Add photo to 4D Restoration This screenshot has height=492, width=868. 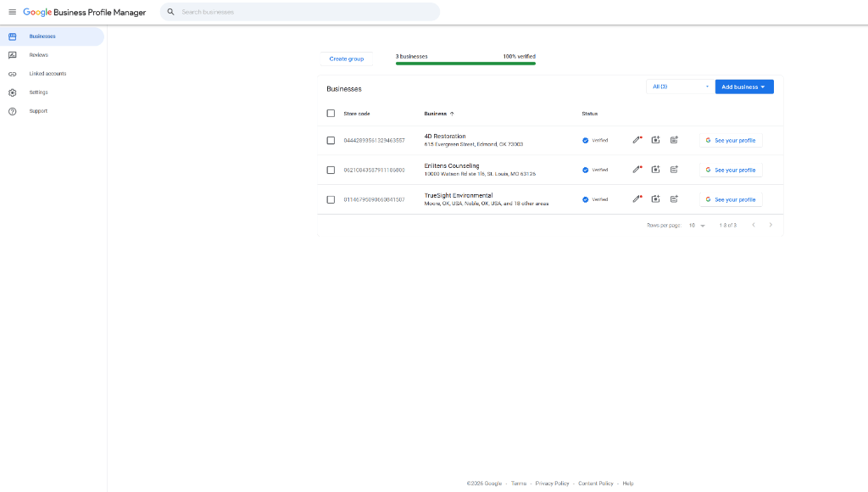pos(655,140)
